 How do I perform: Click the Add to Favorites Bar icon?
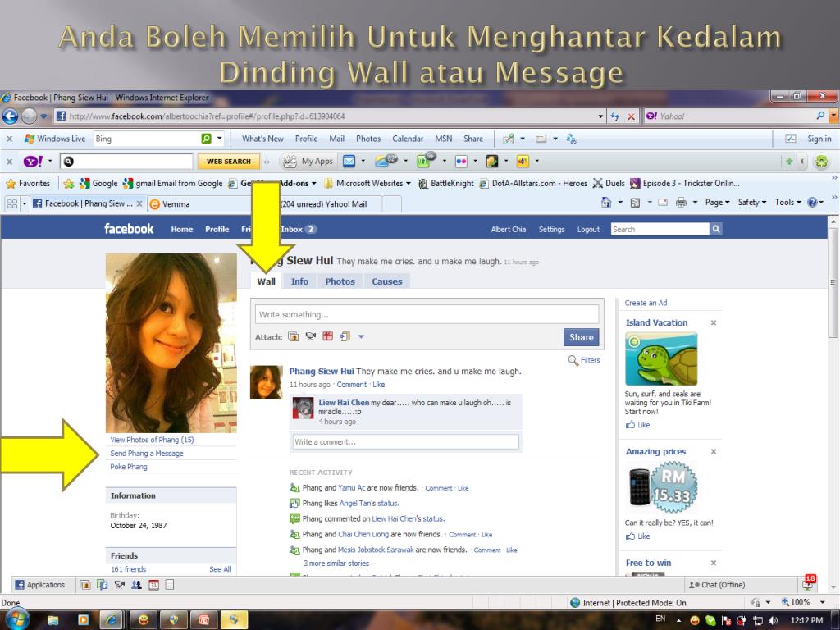click(x=69, y=184)
